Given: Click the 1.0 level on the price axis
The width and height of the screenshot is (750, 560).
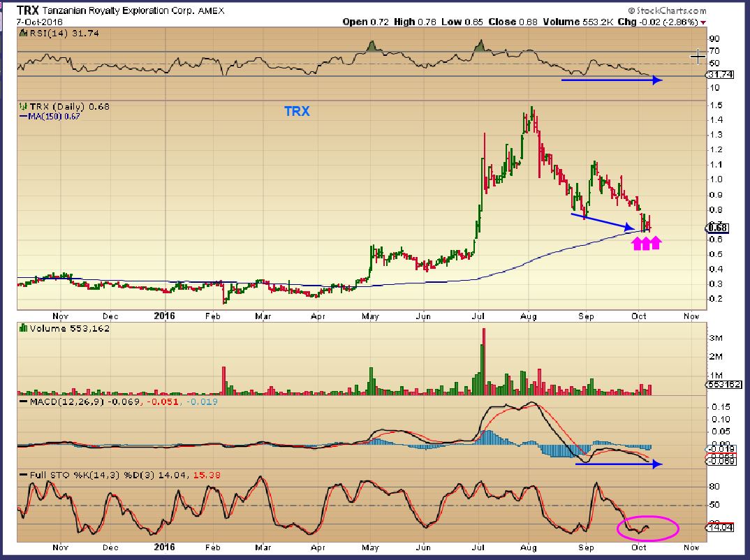Looking at the screenshot, I should [716, 179].
